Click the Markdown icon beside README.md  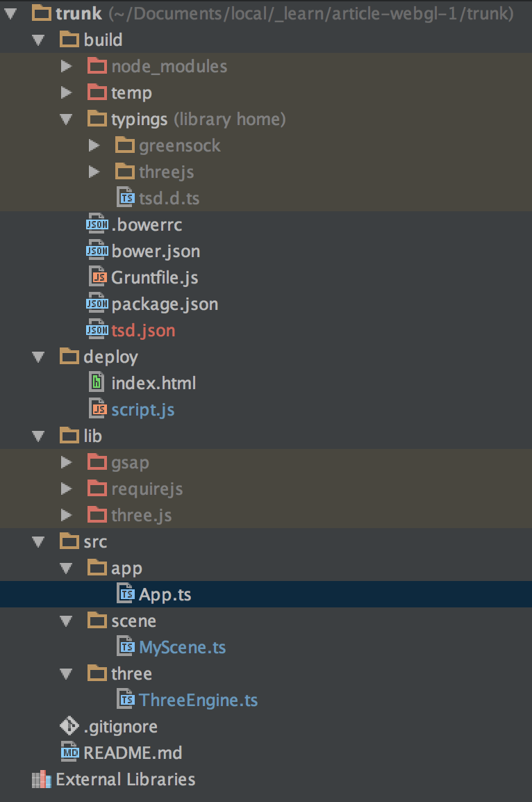coord(69,753)
